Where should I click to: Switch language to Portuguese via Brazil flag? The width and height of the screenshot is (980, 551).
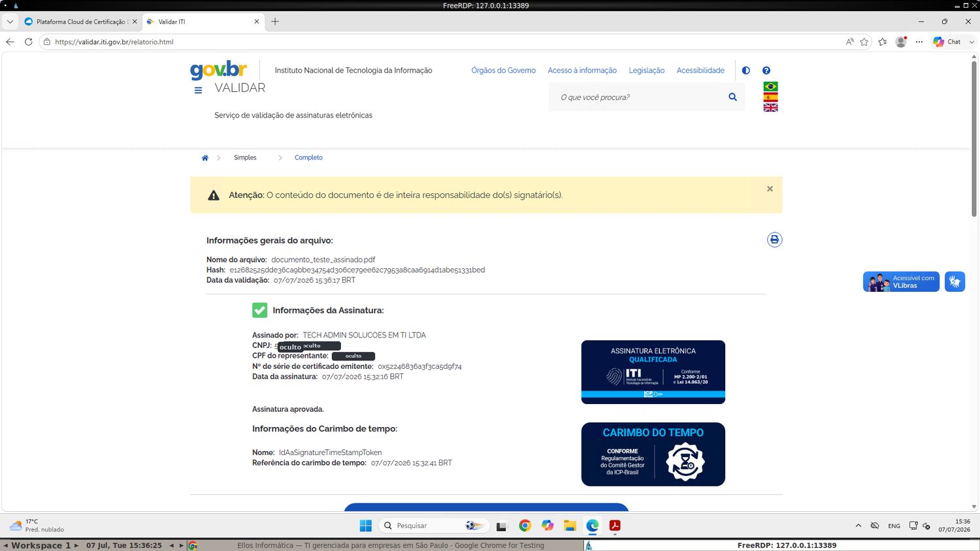[770, 86]
